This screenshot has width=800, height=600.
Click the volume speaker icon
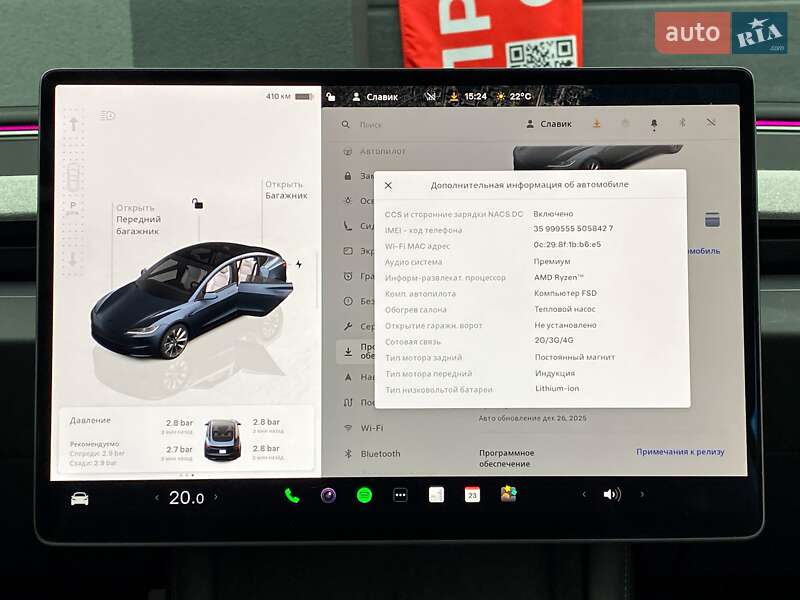click(612, 494)
